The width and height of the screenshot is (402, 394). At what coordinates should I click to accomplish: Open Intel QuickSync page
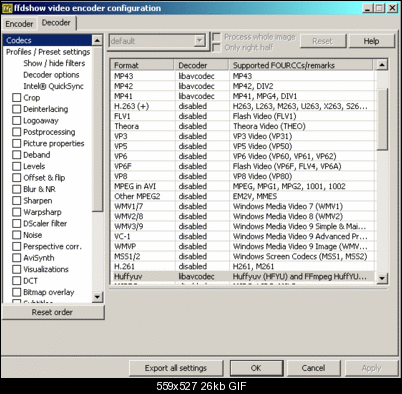tap(53, 86)
